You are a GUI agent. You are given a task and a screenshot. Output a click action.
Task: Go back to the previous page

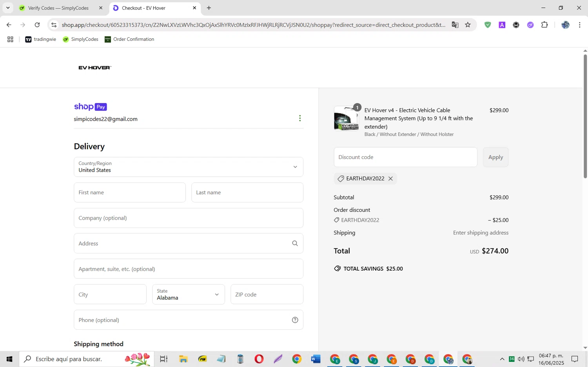pos(9,25)
